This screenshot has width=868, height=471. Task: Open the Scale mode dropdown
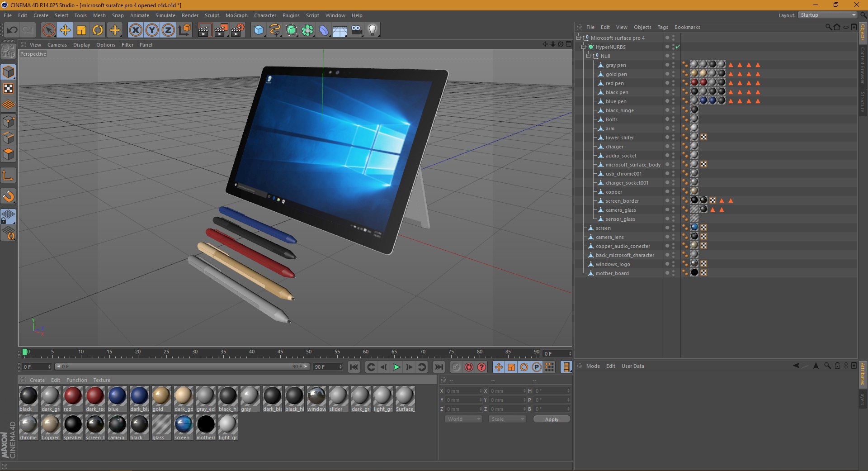507,419
